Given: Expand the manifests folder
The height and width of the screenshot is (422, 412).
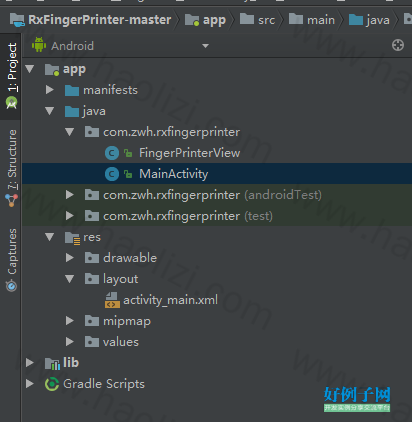Looking at the screenshot, I should pyautogui.click(x=50, y=90).
